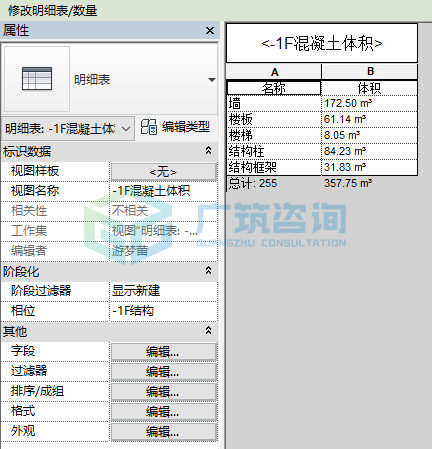Click the 172.50 m³ volume cell

click(x=369, y=103)
